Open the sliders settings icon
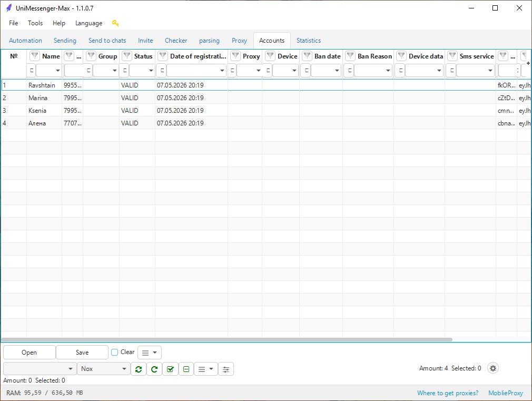 coord(226,369)
